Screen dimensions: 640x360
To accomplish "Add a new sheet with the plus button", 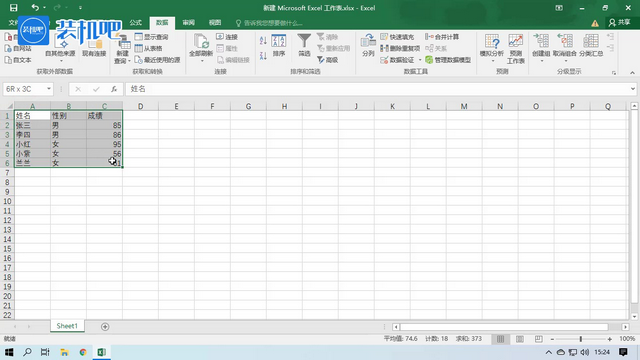I will 105,327.
